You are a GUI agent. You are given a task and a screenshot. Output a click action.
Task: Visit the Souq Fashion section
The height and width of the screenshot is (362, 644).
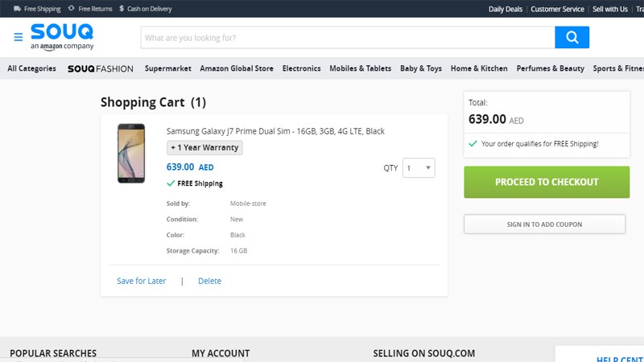pos(101,68)
